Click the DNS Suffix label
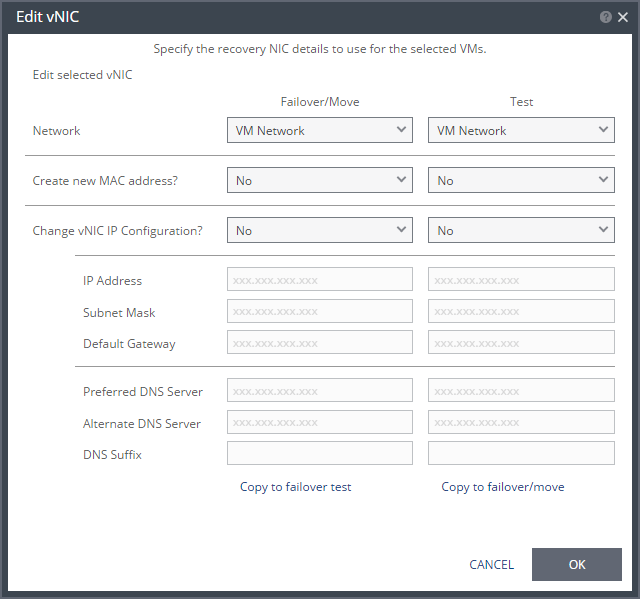Viewport: 640px width, 599px height. (112, 455)
